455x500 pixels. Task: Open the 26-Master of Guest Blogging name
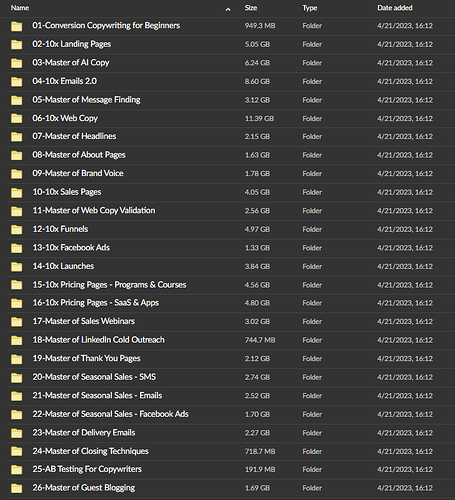(x=84, y=488)
